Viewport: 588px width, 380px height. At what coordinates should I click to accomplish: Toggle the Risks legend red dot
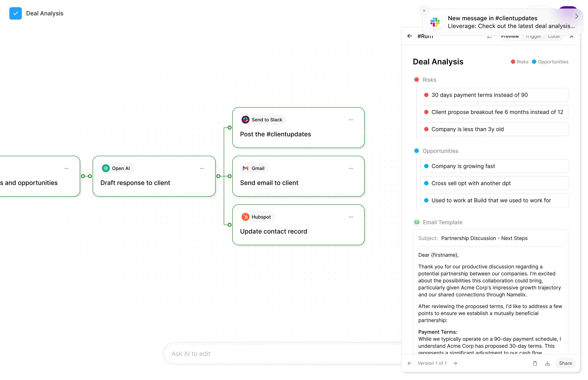pos(513,62)
